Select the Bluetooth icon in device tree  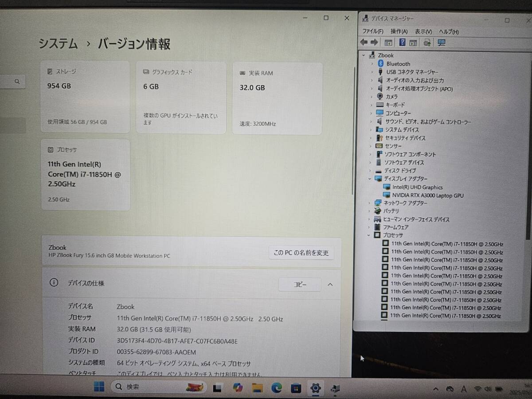pos(380,63)
